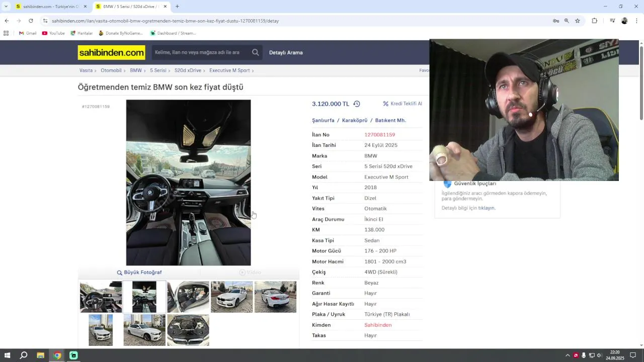Go to Otomobil breadcrumb

[x=111, y=70]
